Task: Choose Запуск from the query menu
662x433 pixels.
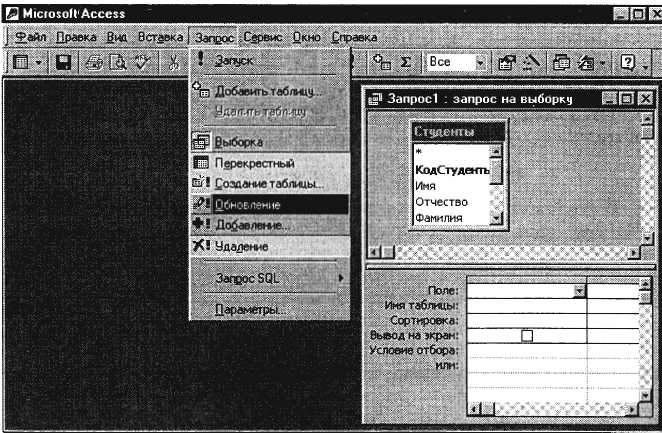Action: [270, 60]
